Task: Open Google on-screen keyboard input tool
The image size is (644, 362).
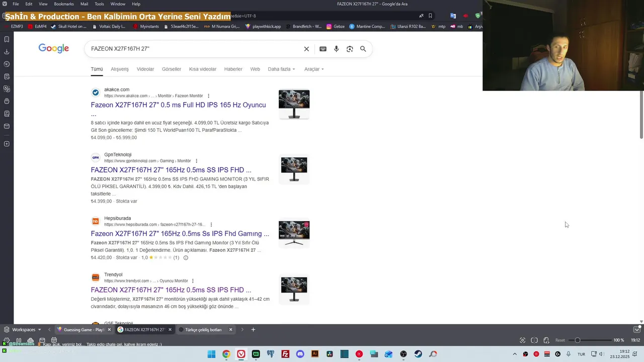Action: [x=323, y=49]
